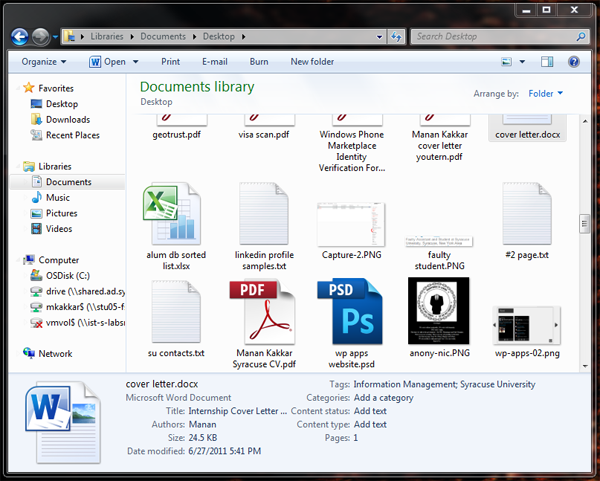This screenshot has height=481, width=600.
Task: Go back with the blue Back arrow
Action: tap(20, 37)
